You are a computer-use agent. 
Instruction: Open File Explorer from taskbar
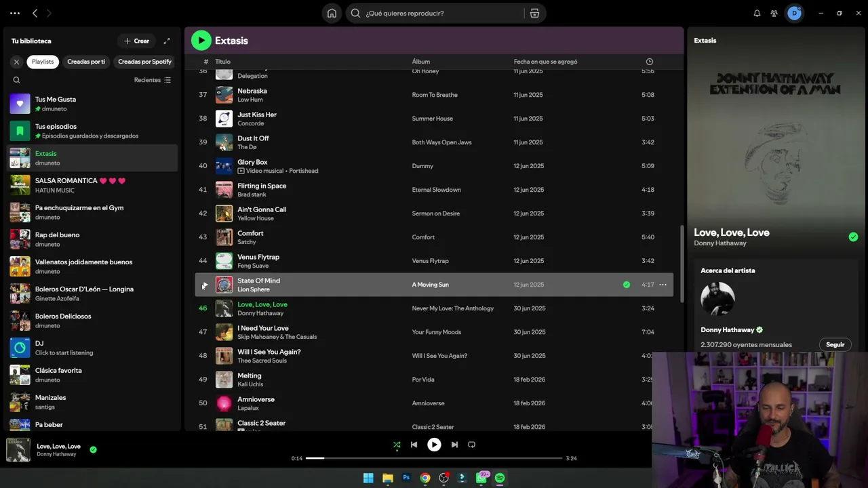coord(387,478)
